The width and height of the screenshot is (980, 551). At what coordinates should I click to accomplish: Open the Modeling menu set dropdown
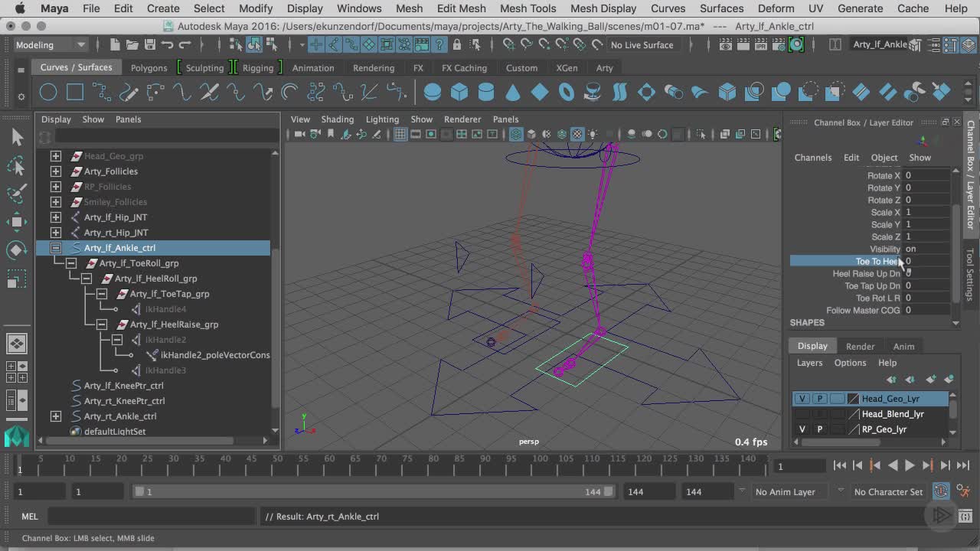tap(51, 44)
